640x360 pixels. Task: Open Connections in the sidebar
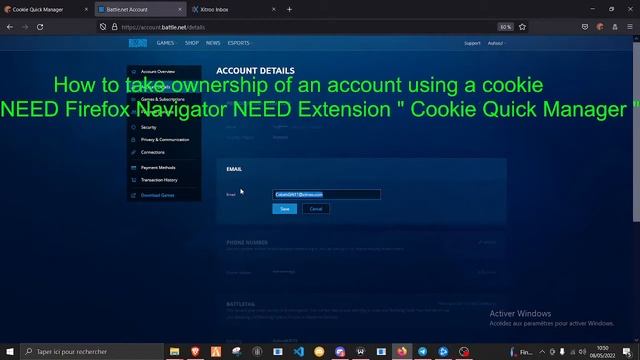[153, 152]
